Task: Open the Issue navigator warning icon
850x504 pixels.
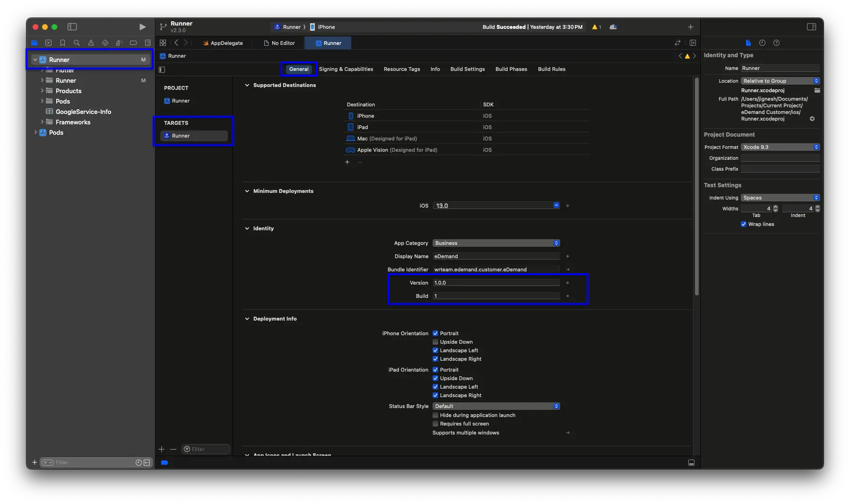Action: click(x=91, y=43)
